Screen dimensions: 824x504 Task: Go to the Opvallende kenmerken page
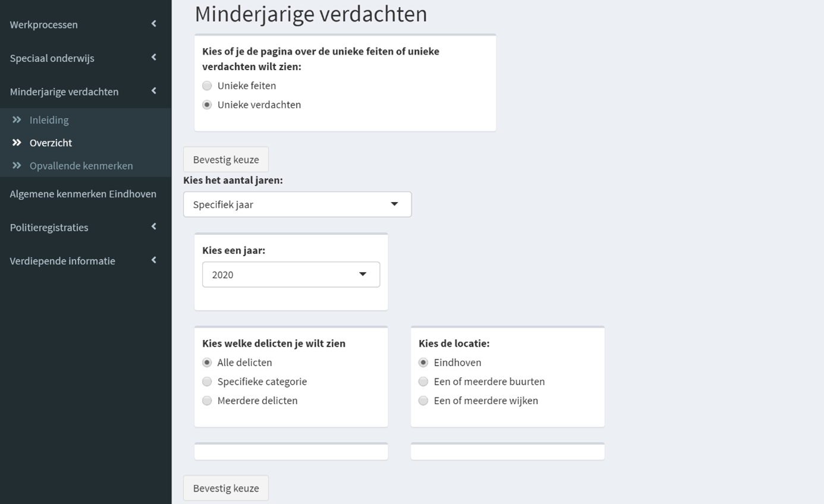coord(81,166)
